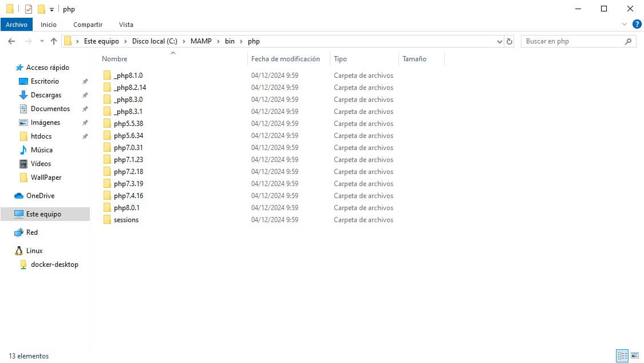The image size is (644, 363).
Task: Select 'Este equipo' in navigation pane
Action: (44, 214)
